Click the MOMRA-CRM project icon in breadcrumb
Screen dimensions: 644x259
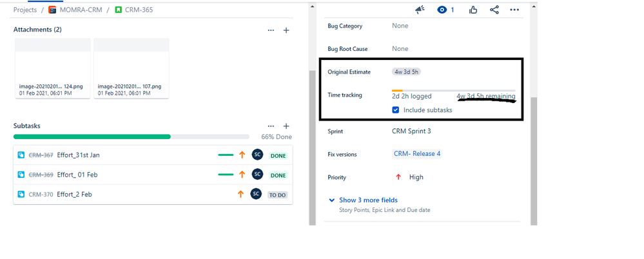coord(53,10)
